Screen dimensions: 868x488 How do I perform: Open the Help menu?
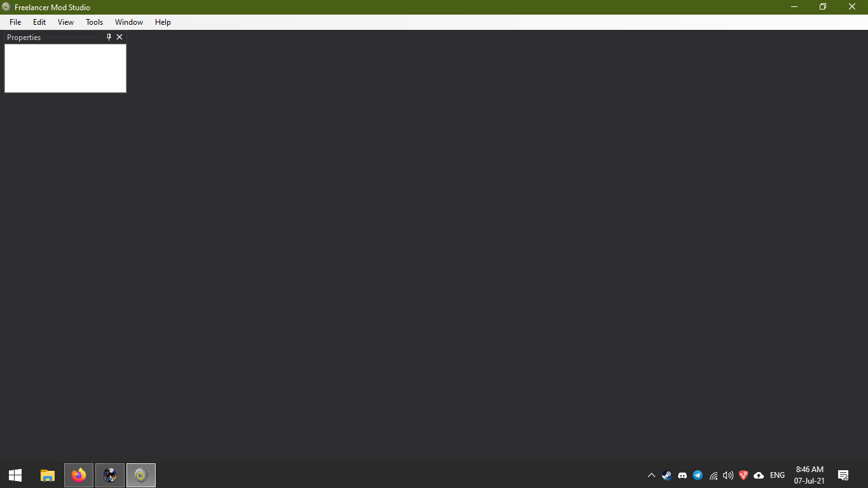[x=163, y=22]
